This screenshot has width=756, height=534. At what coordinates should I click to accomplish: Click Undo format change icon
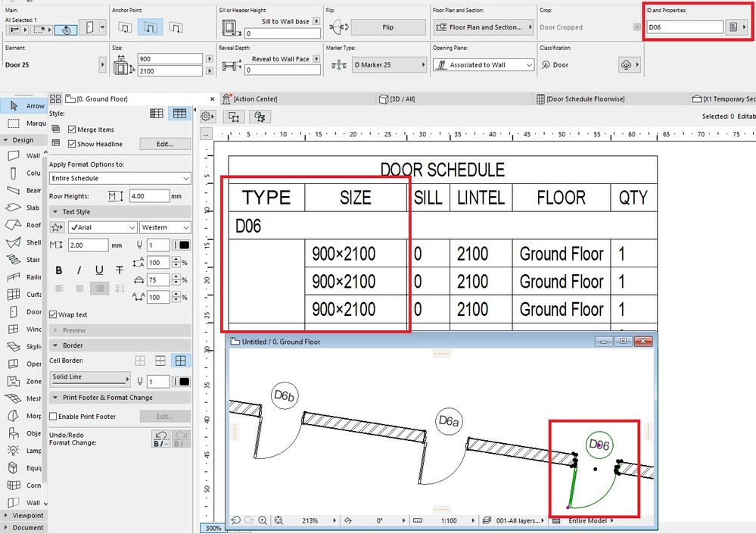(x=160, y=439)
